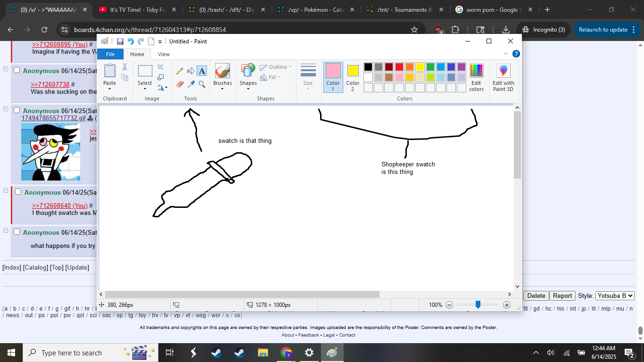Open Paint Help question mark icon
This screenshot has width=644, height=362.
(x=516, y=54)
